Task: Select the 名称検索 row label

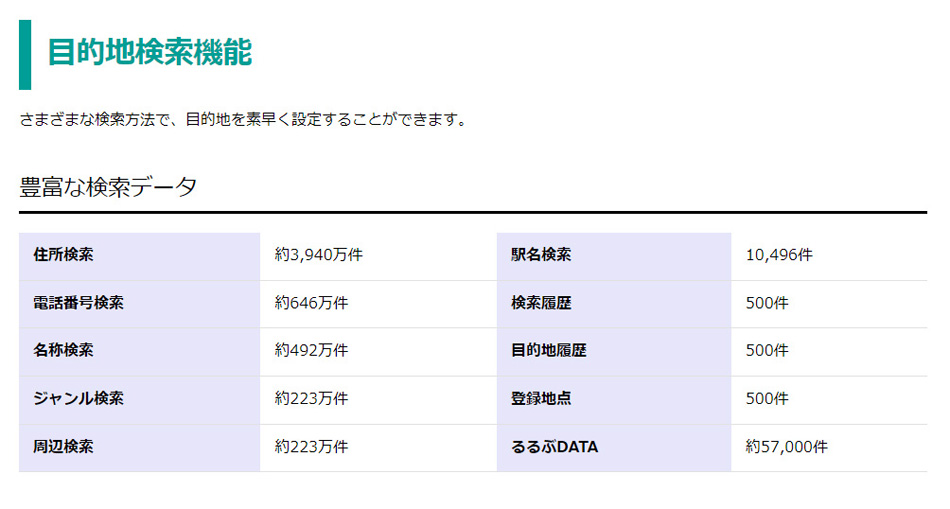Action: [64, 351]
